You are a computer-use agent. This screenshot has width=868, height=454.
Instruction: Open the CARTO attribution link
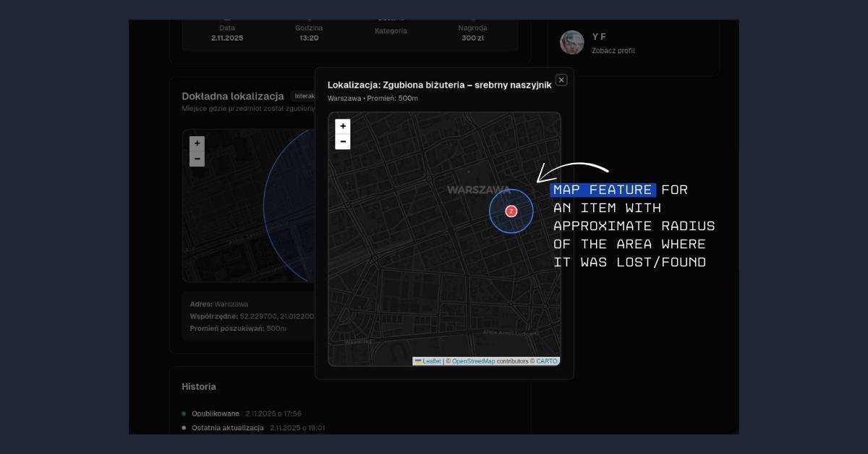point(547,361)
